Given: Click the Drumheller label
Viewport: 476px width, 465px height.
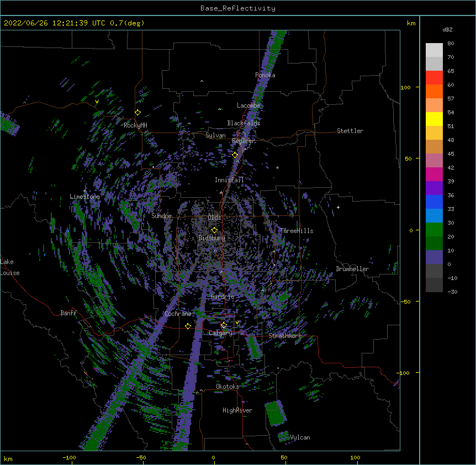Looking at the screenshot, I should click(x=352, y=269).
